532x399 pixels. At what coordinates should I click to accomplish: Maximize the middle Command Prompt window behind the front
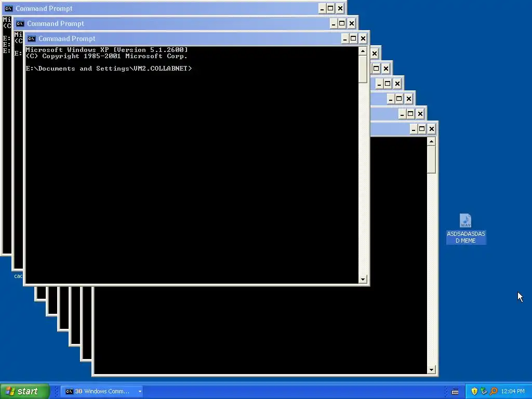coord(342,23)
